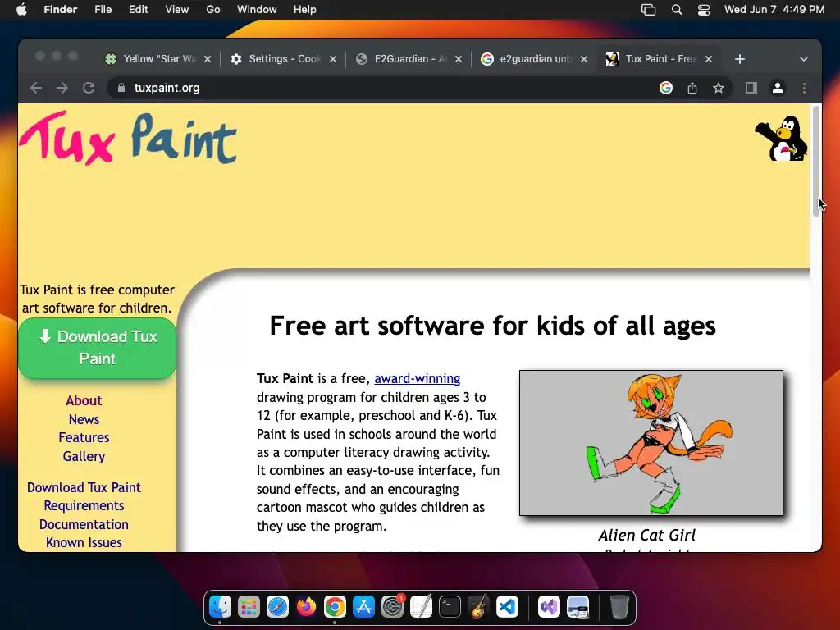This screenshot has height=630, width=840.
Task: Open Visual Studio Code from the Dock
Action: [x=507, y=607]
